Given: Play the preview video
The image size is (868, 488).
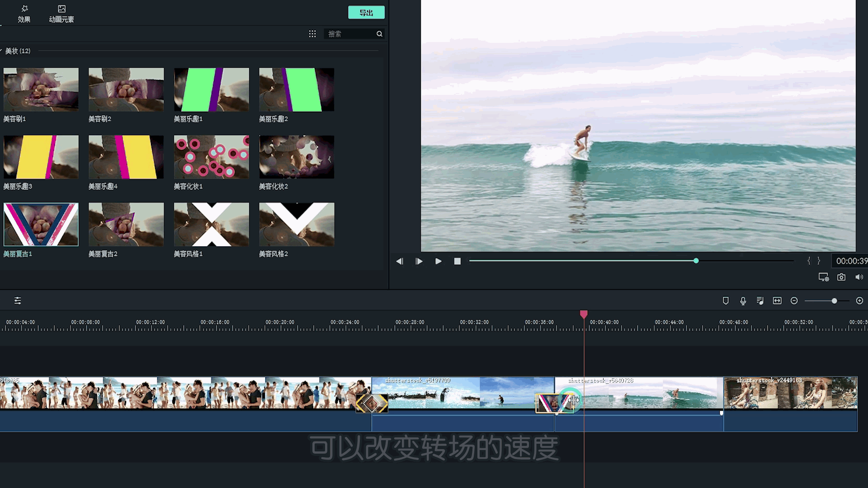Looking at the screenshot, I should [x=438, y=261].
